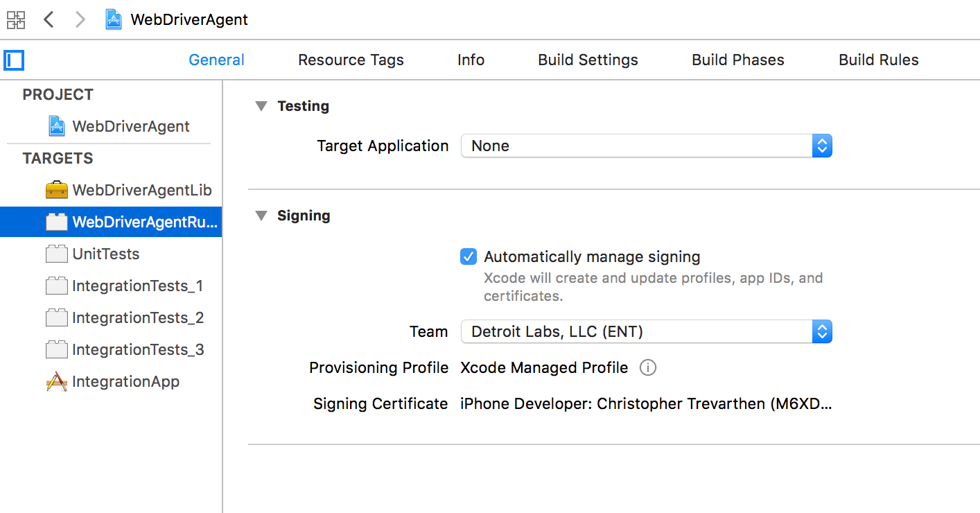This screenshot has width=980, height=513.
Task: Open the Build Phases tab
Action: [737, 60]
